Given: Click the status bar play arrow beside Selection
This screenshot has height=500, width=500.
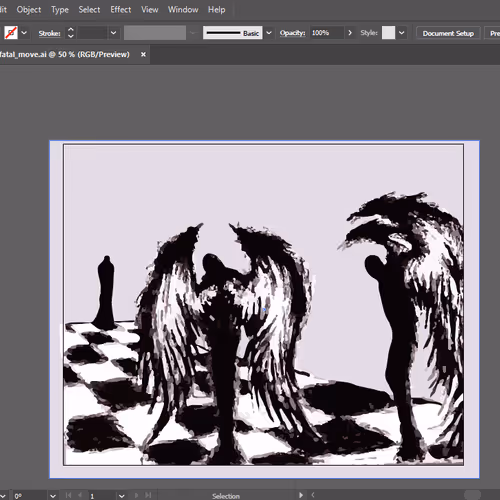Looking at the screenshot, I should [301, 495].
